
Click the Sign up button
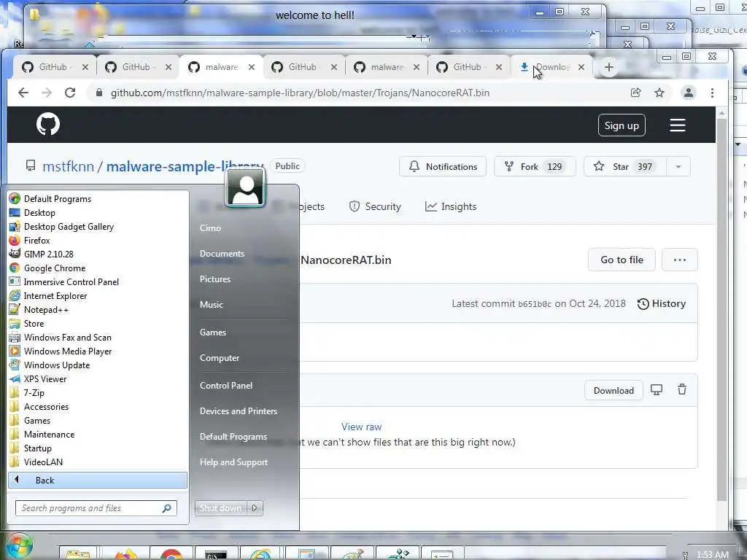click(622, 125)
